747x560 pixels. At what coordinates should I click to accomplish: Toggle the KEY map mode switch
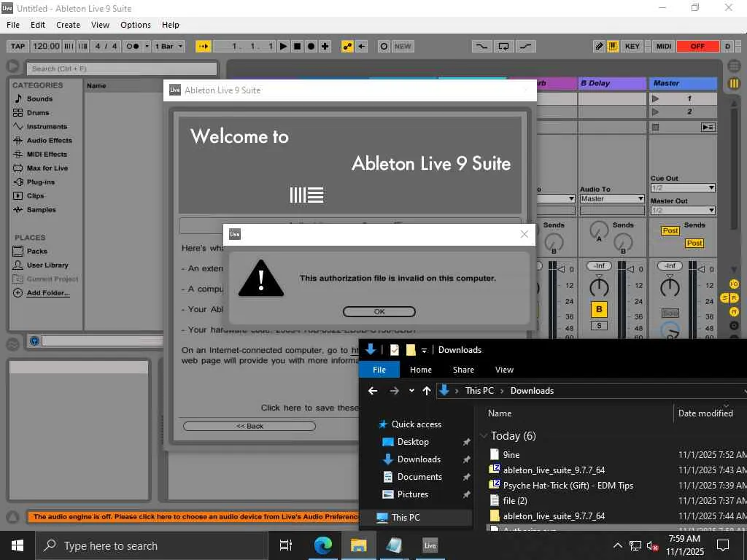[x=632, y=46]
